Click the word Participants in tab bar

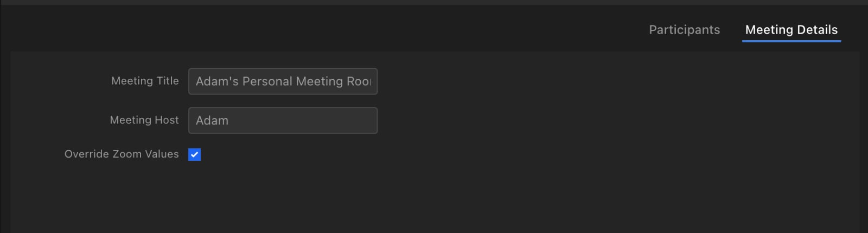tap(684, 30)
